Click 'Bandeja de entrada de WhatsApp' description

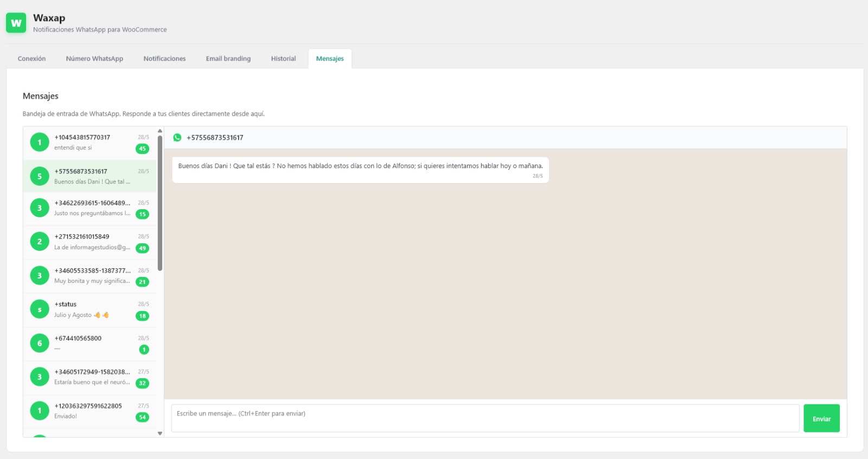(144, 114)
